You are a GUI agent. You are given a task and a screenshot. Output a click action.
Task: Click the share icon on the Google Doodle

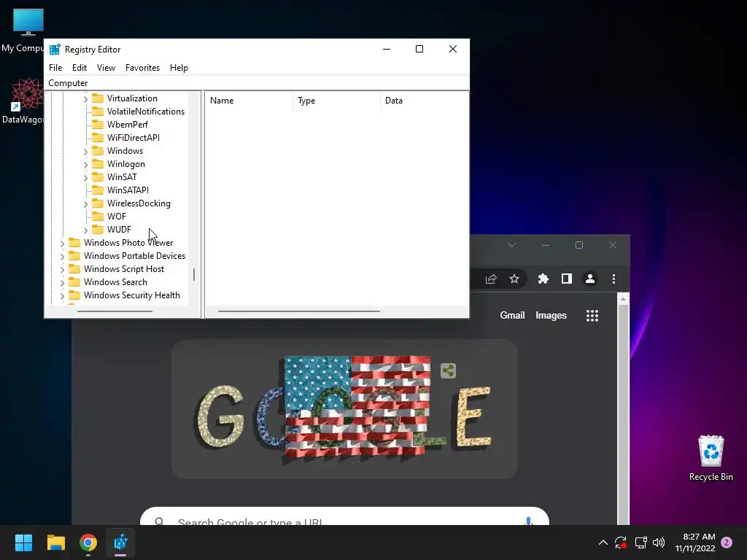tap(449, 370)
